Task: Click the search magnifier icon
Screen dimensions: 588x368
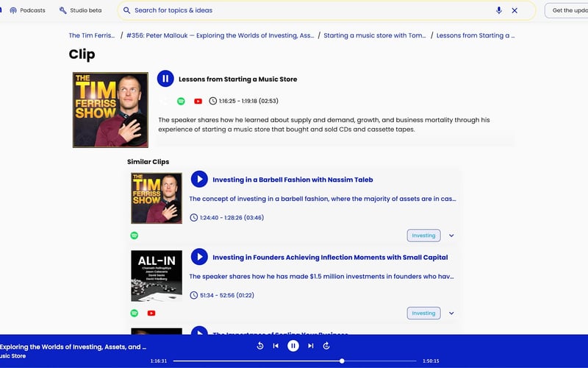Action: [x=126, y=10]
